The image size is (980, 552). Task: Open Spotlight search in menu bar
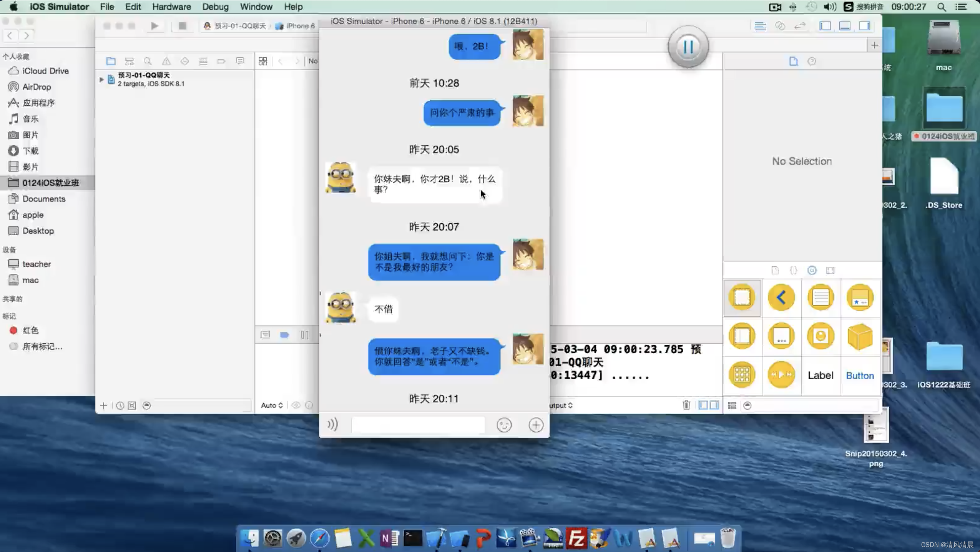pos(941,7)
